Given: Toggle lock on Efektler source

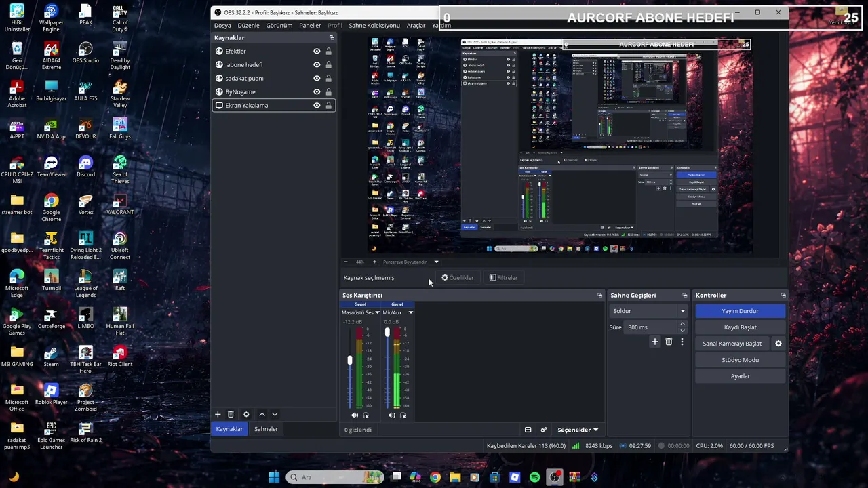Looking at the screenshot, I should (x=329, y=52).
